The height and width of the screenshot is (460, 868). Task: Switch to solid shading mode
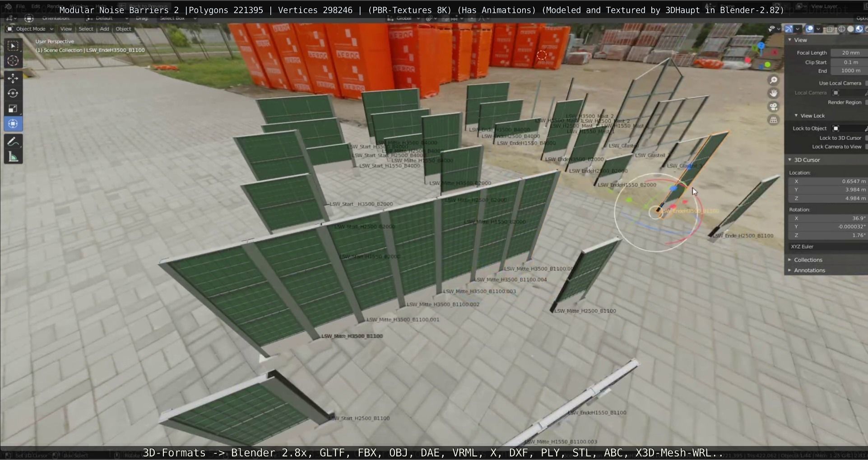850,29
